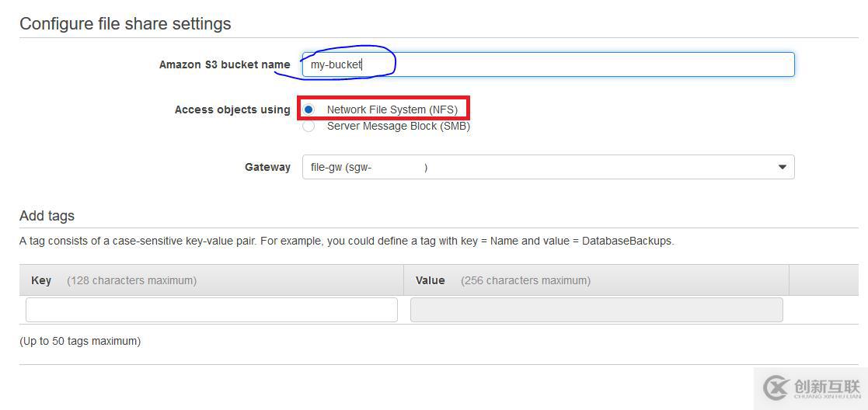Click the Key column header

211,280
